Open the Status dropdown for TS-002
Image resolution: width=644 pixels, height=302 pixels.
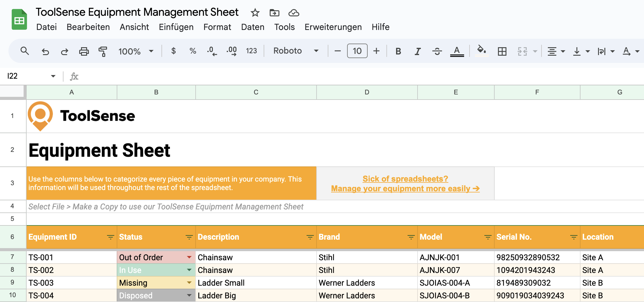click(x=189, y=270)
